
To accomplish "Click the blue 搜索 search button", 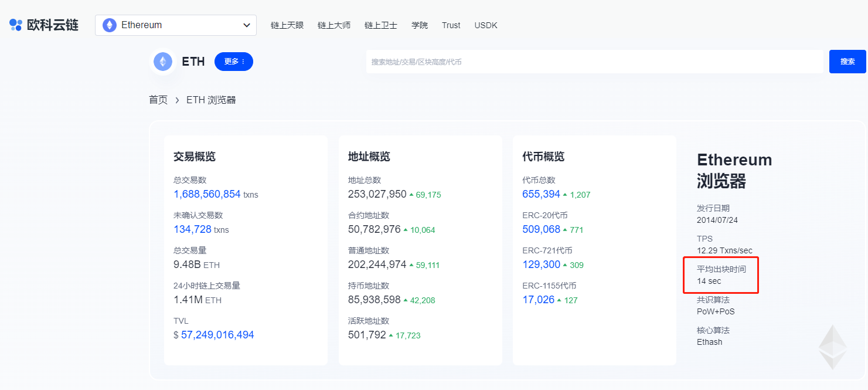I will (x=847, y=61).
